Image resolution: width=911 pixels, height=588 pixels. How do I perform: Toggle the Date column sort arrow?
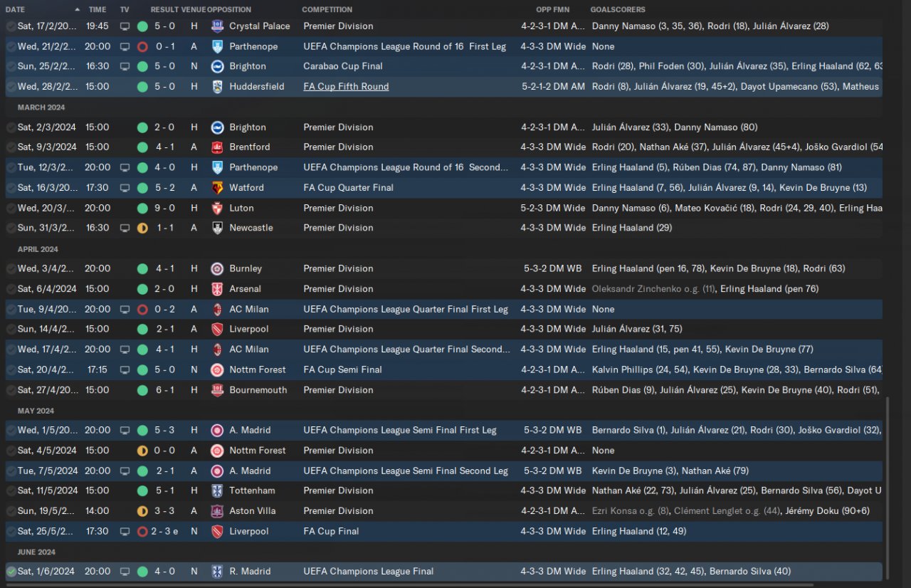tap(77, 10)
